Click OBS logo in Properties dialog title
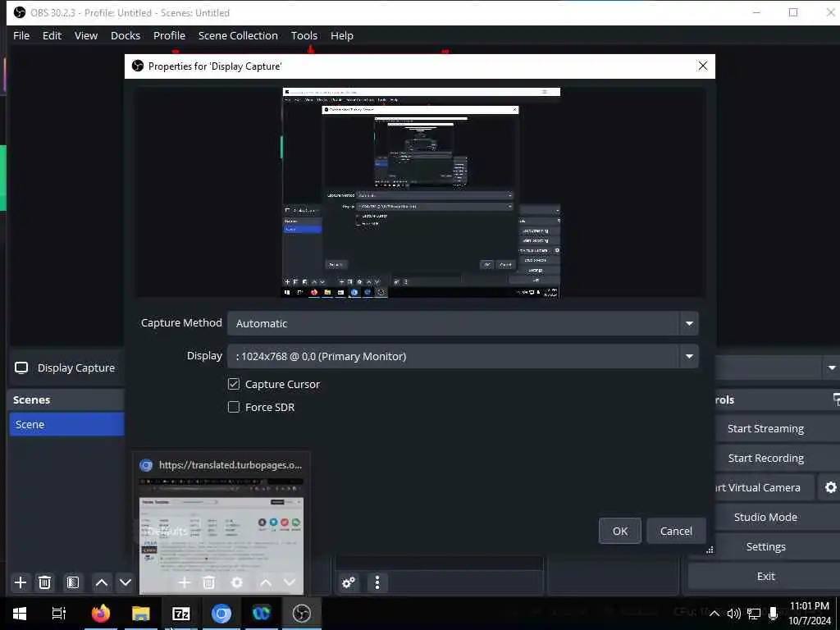 pyautogui.click(x=138, y=66)
